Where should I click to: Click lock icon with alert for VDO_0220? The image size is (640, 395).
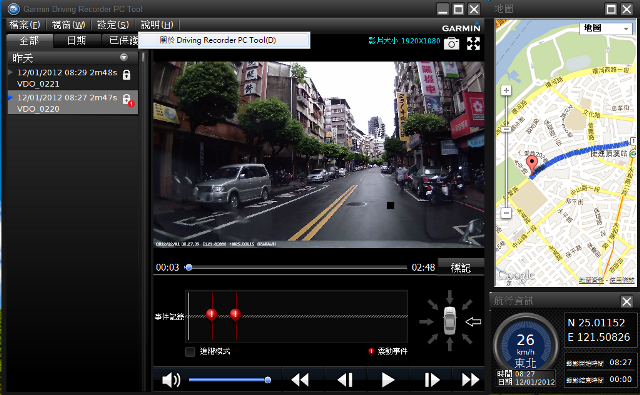tap(127, 100)
